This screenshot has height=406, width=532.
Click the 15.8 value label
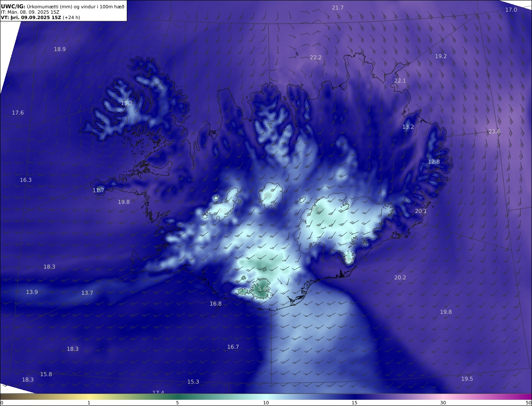tap(46, 374)
